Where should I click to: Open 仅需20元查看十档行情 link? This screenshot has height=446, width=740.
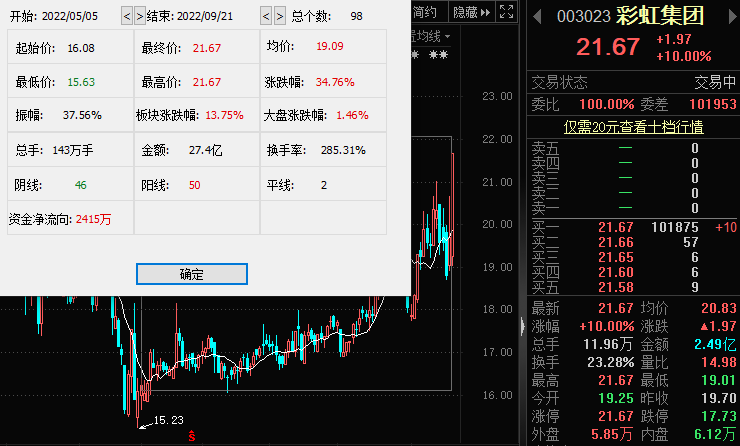(x=633, y=127)
